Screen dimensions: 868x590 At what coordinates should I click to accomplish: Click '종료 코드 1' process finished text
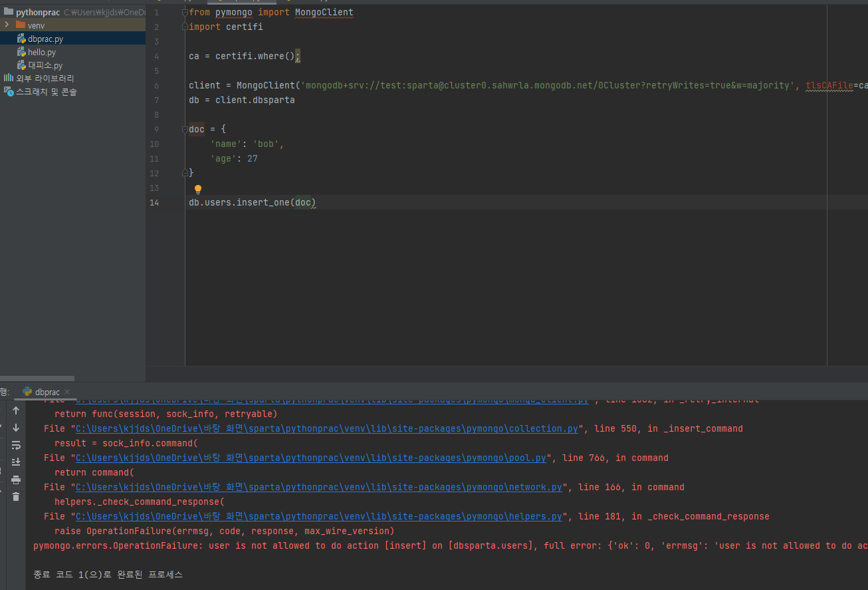[108, 574]
